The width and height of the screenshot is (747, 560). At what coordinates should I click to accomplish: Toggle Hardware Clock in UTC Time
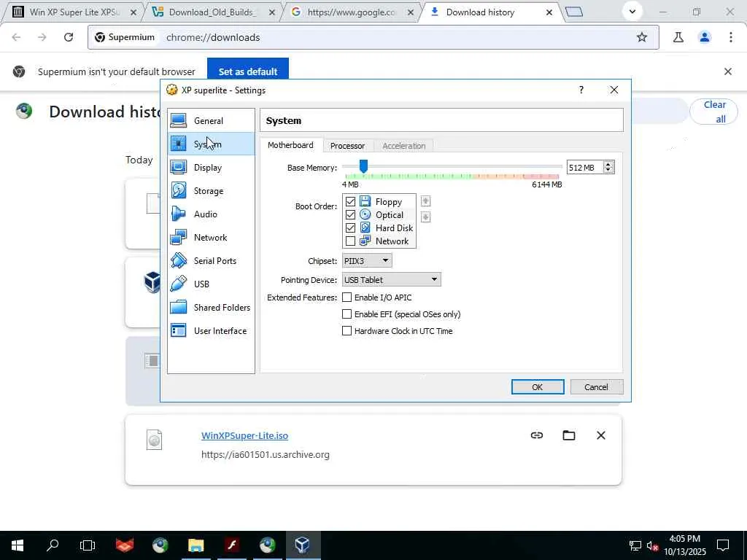pyautogui.click(x=347, y=330)
